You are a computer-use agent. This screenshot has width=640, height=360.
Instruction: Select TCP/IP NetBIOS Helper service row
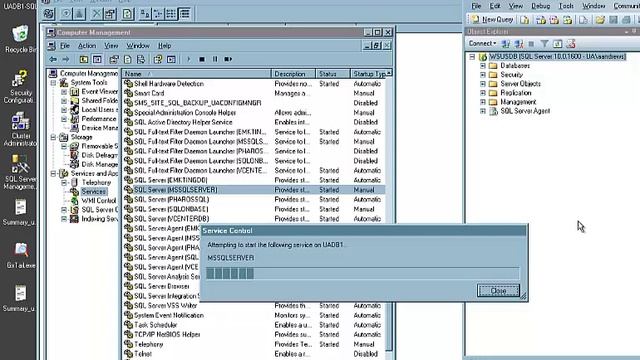pyautogui.click(x=254, y=334)
